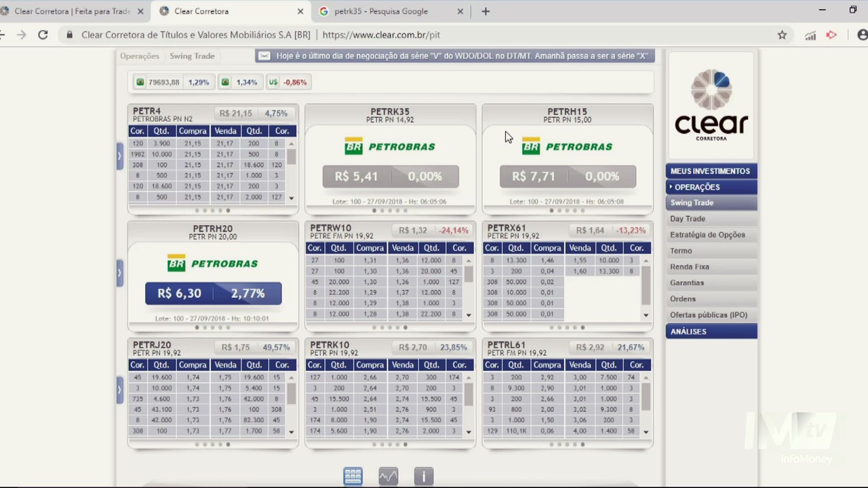Open Análises menu section
The image size is (868, 488).
pos(711,331)
